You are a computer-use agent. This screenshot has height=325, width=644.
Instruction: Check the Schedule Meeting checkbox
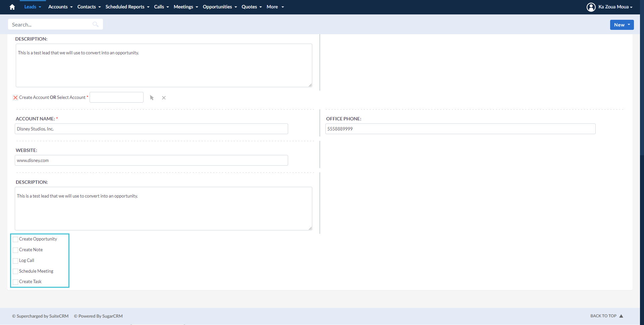(15, 271)
